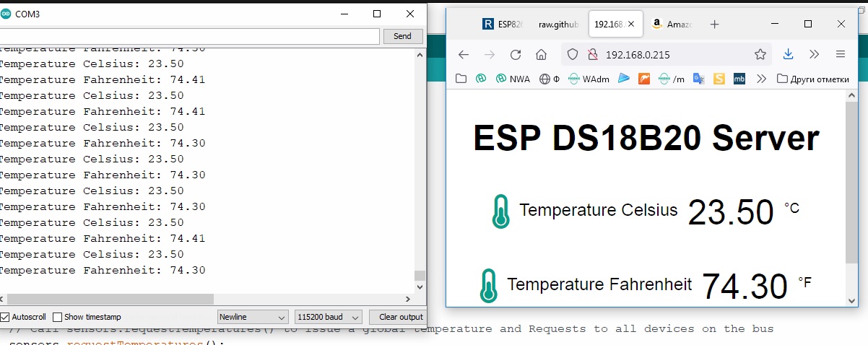Image resolution: width=868 pixels, height=345 pixels.
Task: Open the /m bookmark
Action: click(671, 79)
